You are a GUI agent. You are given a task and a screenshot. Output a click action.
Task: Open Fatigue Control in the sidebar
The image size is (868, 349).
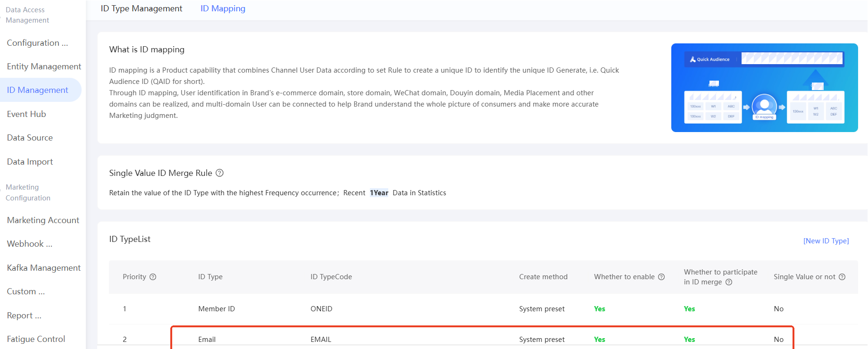36,339
